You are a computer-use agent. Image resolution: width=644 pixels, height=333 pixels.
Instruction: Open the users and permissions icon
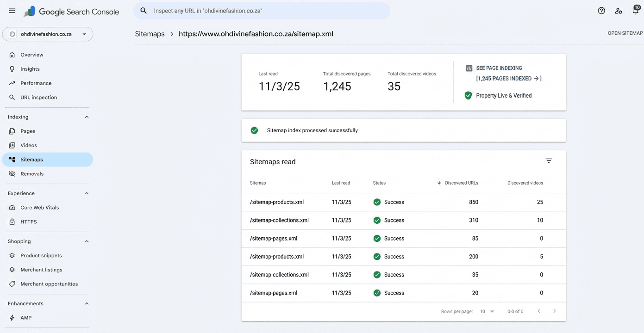[x=619, y=11]
